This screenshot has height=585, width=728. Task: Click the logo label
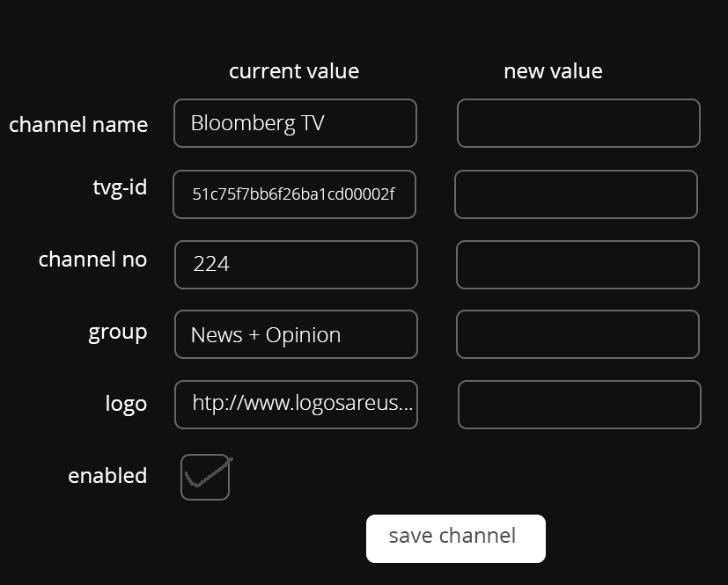pyautogui.click(x=126, y=404)
